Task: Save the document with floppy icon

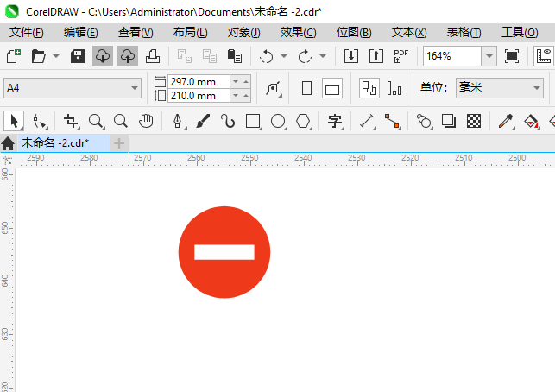Action: pyautogui.click(x=78, y=56)
